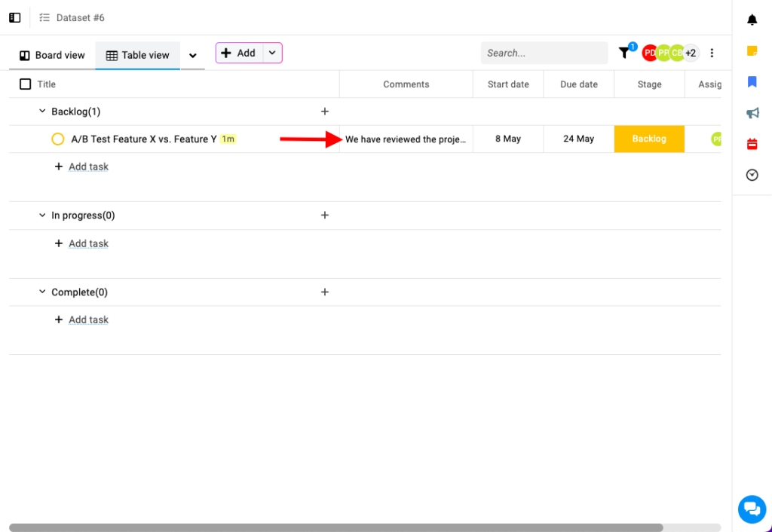Screen dimensions: 772x532
Task: Click the Search input field
Action: coord(544,53)
